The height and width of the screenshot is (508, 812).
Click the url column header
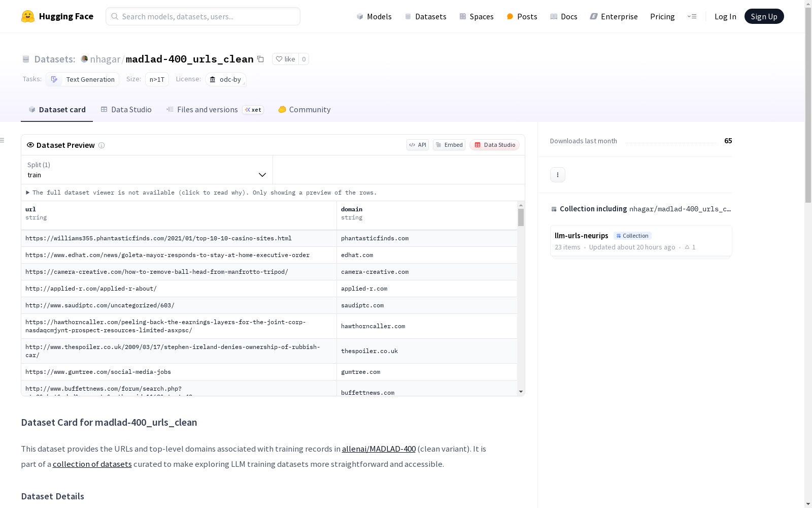coord(179,215)
